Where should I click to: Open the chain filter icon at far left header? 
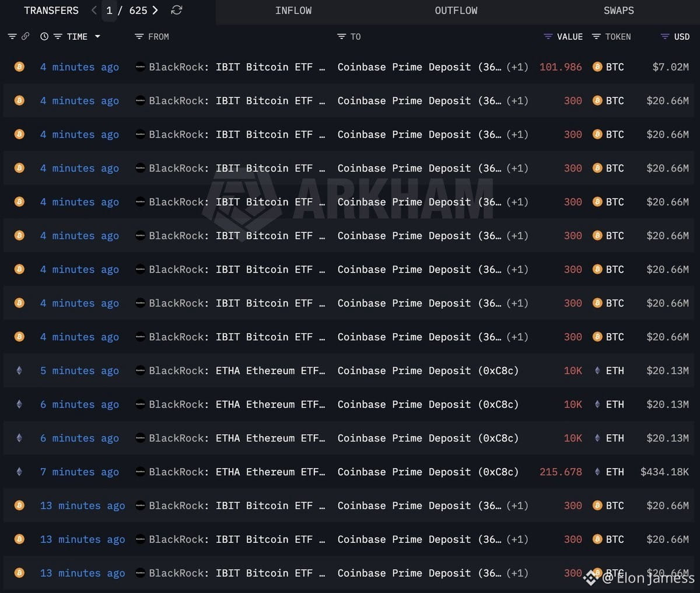pos(12,36)
